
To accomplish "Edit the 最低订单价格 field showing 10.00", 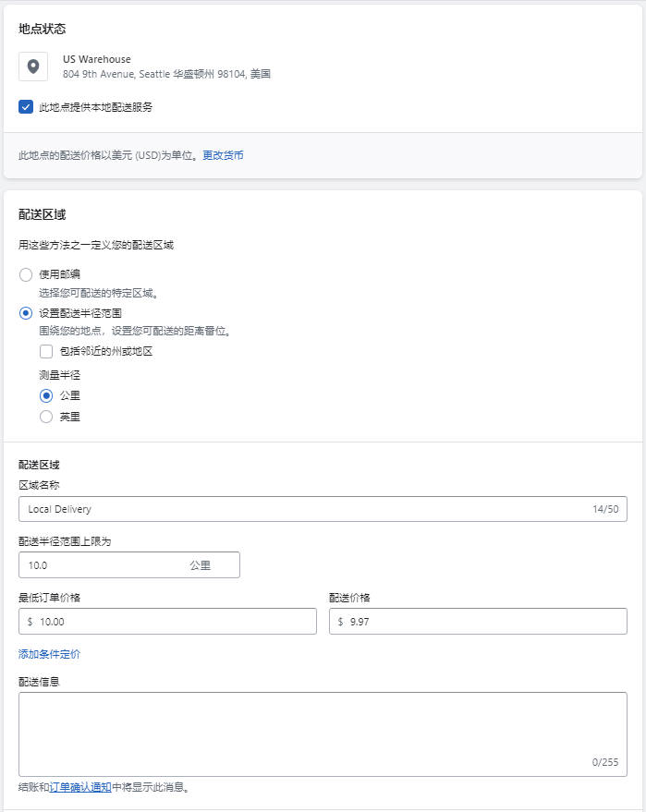I will coord(167,622).
